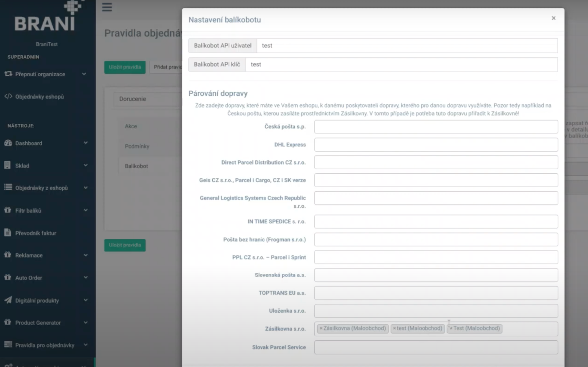
Task: Expand Přepnutí organizace chevron
Action: point(84,74)
